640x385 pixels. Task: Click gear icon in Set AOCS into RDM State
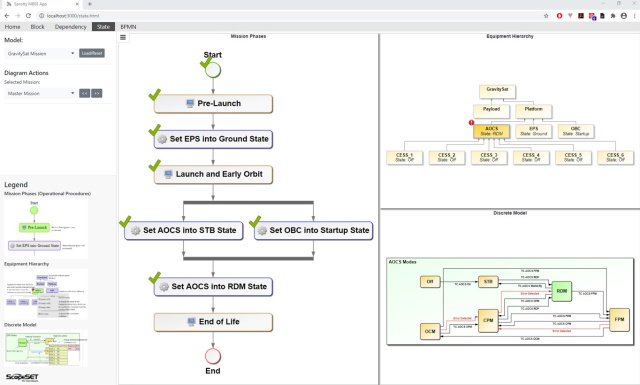pos(164,287)
